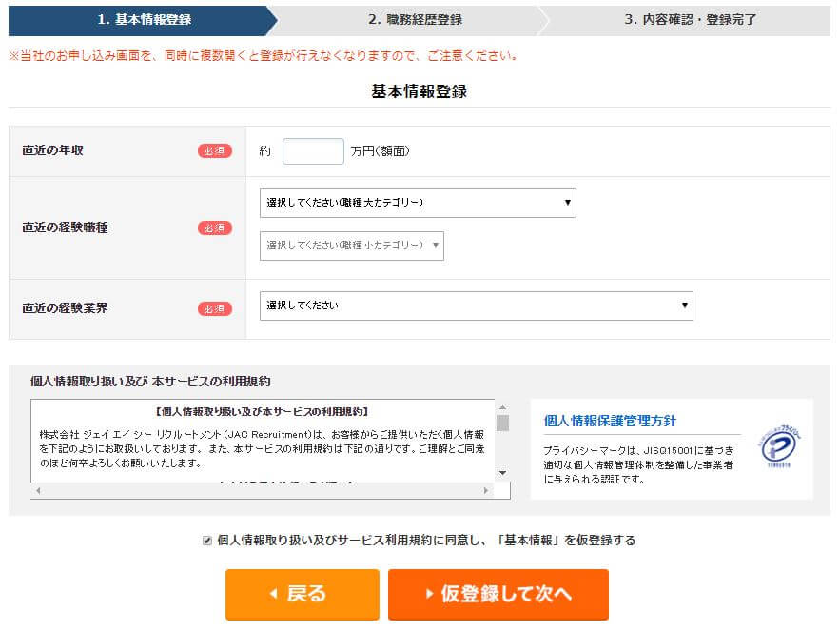The width and height of the screenshot is (840, 631).
Task: Click the bracketed 【個人情報取り扱い及び本サービスの利用規約】 title in terms box
Action: (262, 412)
